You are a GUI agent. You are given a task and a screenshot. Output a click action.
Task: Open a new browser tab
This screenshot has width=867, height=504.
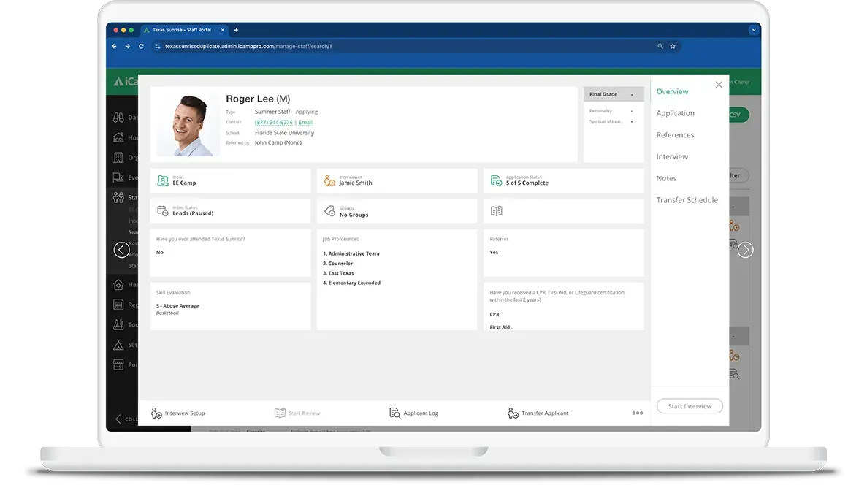pos(236,30)
